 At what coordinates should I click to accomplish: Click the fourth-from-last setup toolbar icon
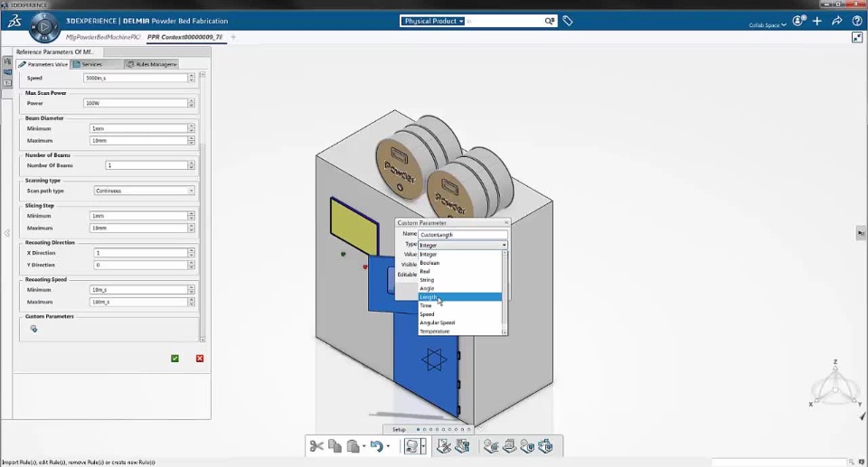[x=491, y=446]
